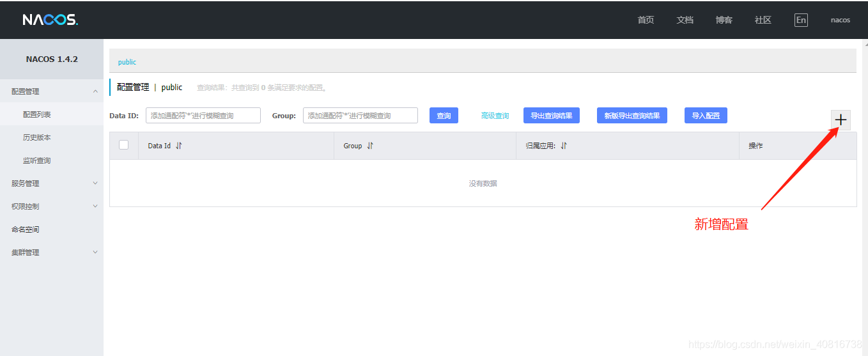Screen dimensions: 868x356
Task: Open 高级查询 advanced search link
Action: click(495, 116)
